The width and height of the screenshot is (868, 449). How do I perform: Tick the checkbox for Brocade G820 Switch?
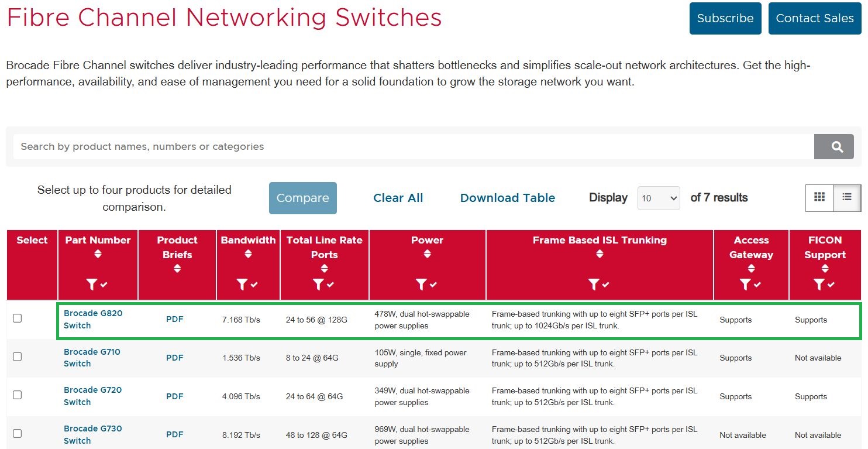(x=18, y=318)
